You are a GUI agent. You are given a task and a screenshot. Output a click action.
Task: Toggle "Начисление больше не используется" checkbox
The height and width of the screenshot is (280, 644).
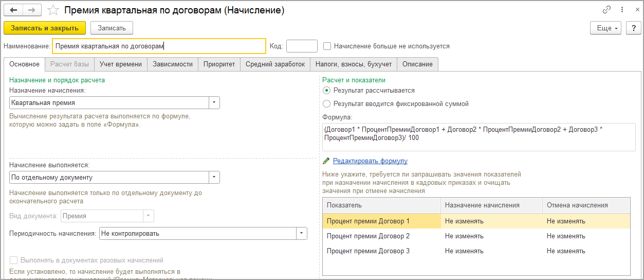point(327,46)
